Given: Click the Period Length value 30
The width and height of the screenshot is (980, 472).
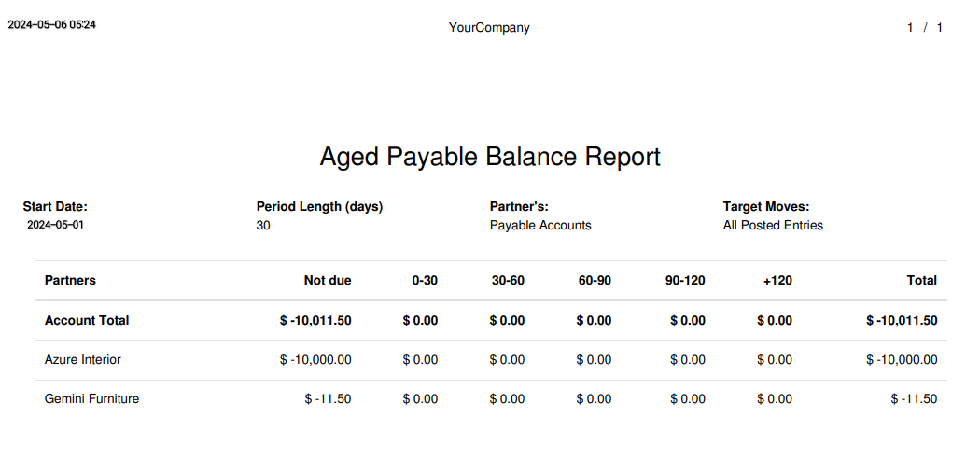Looking at the screenshot, I should pos(263,226).
